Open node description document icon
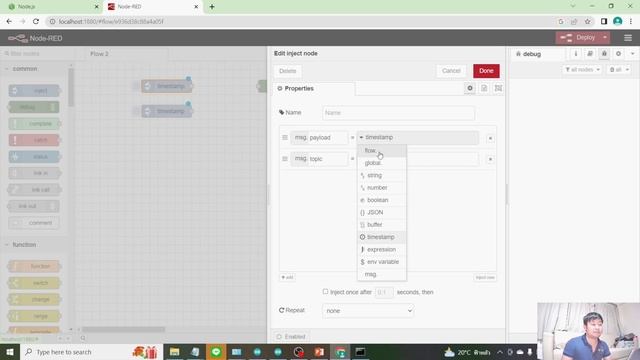This screenshot has width=640, height=360. 484,88
